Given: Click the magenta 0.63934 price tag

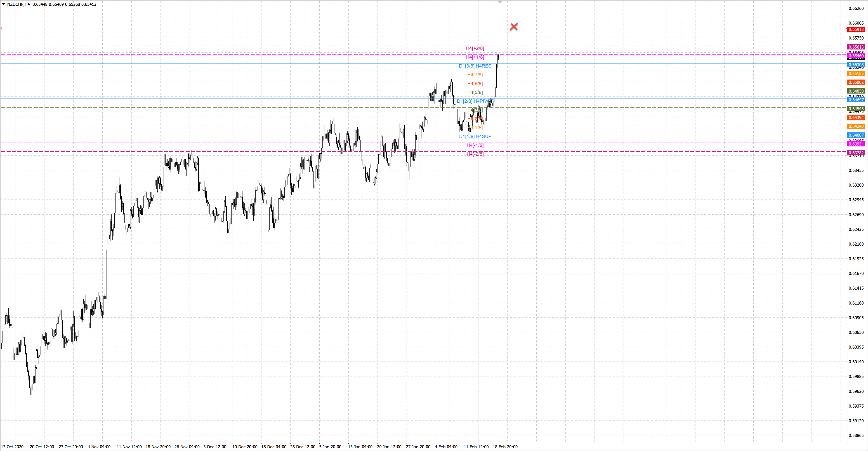Looking at the screenshot, I should pyautogui.click(x=856, y=144).
